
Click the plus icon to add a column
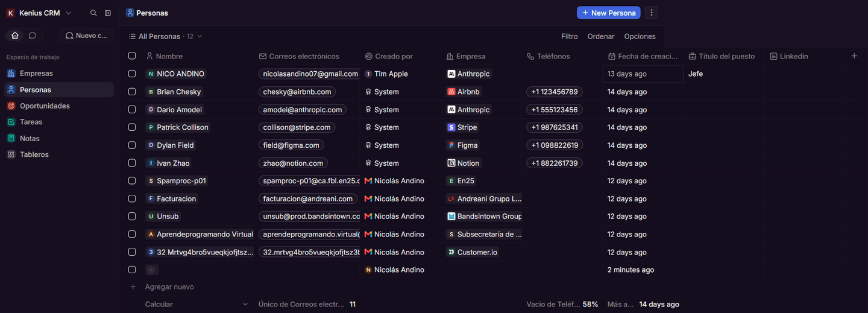click(x=854, y=56)
